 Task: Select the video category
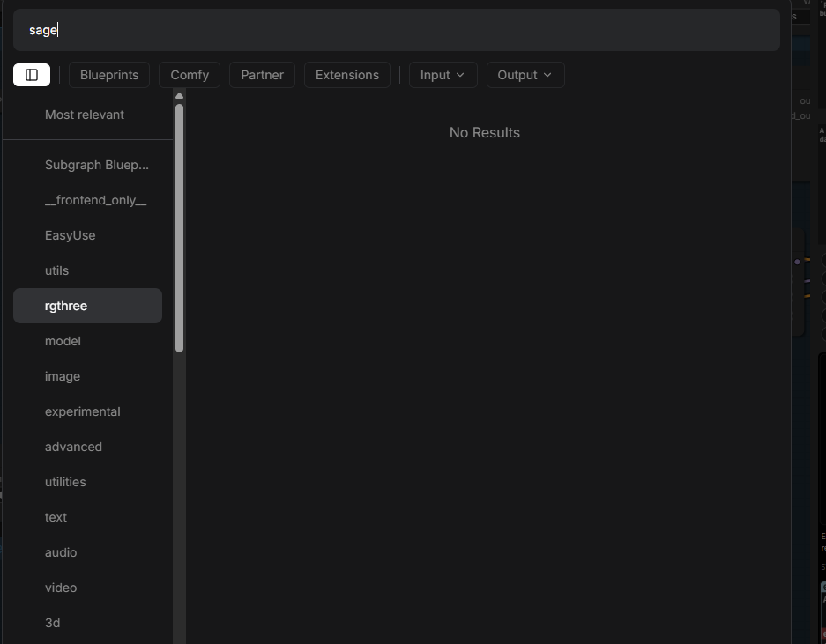tap(87, 588)
